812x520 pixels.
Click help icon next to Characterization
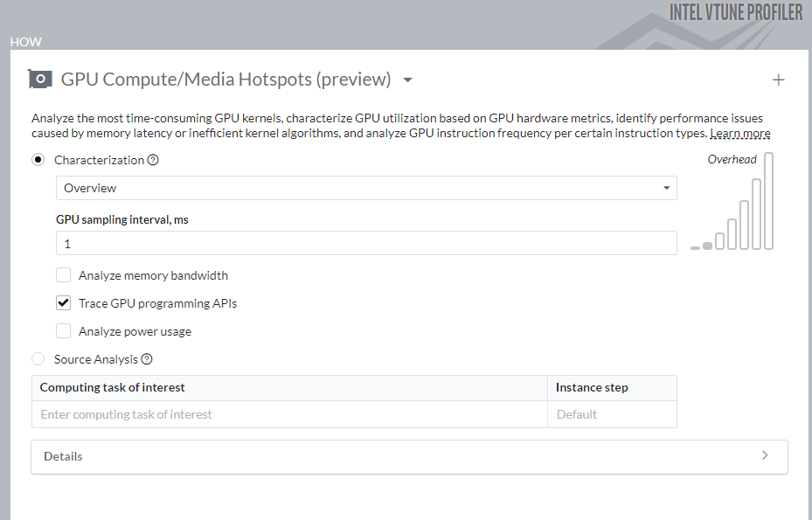point(153,160)
